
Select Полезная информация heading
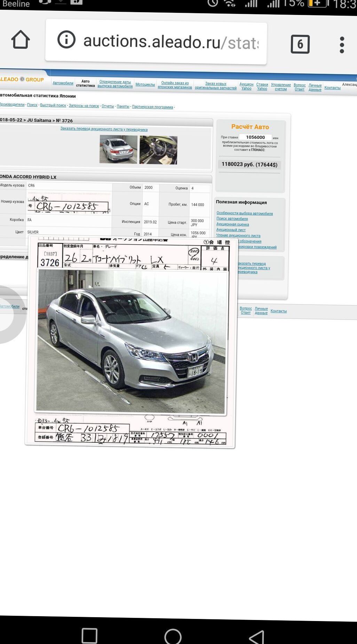click(x=241, y=202)
